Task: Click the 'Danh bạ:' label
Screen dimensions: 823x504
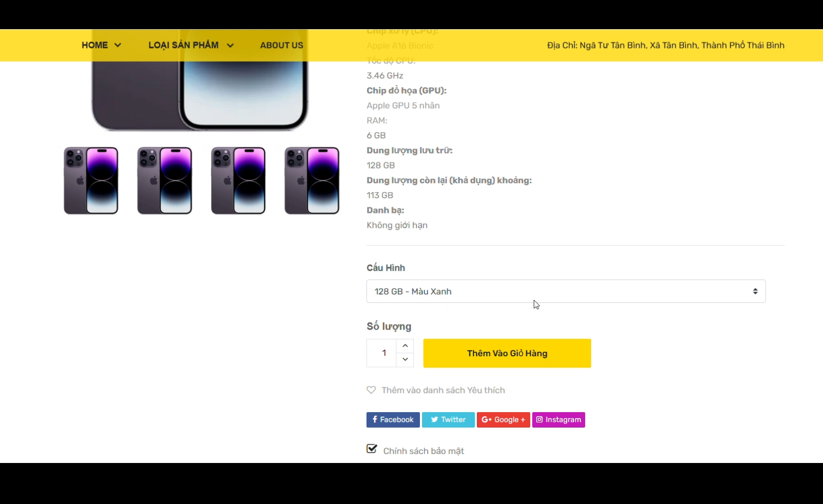Action: tap(385, 210)
